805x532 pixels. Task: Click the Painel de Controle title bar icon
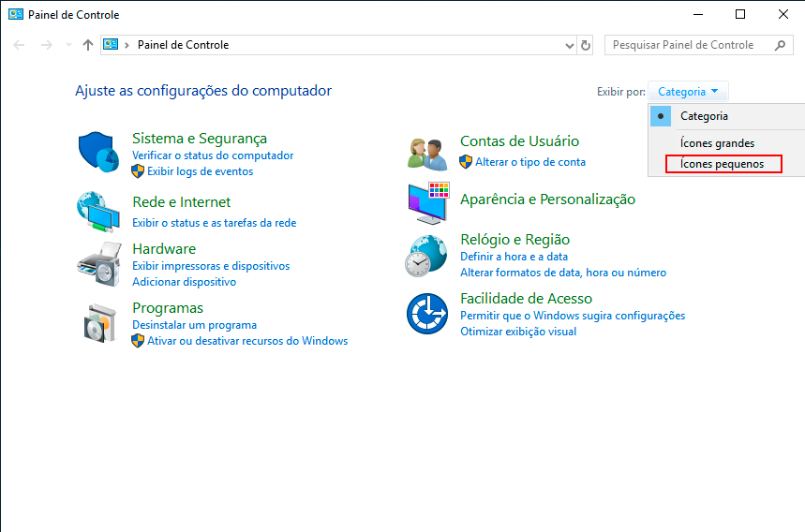pyautogui.click(x=16, y=14)
